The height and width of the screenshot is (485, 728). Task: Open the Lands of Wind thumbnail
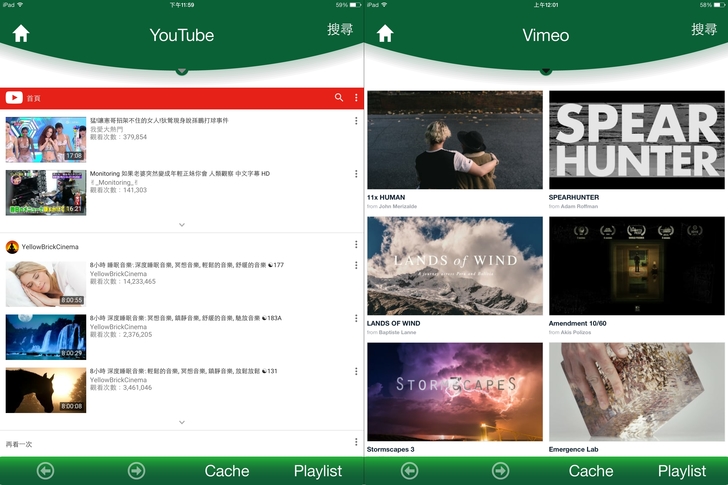tap(455, 266)
